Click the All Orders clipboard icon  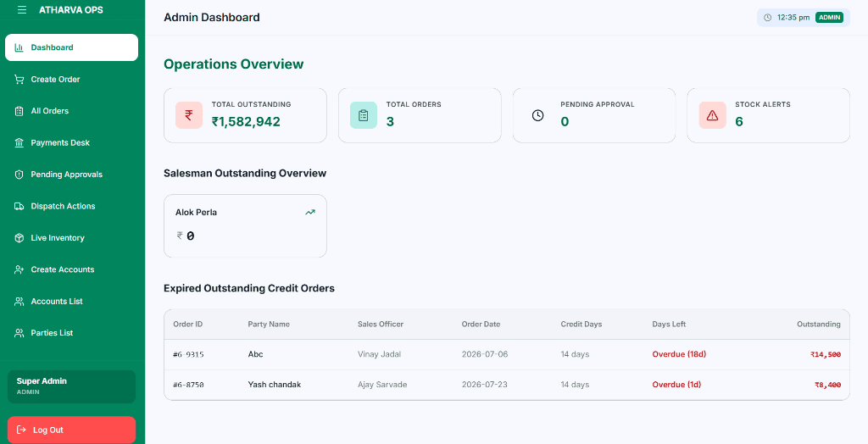19,111
